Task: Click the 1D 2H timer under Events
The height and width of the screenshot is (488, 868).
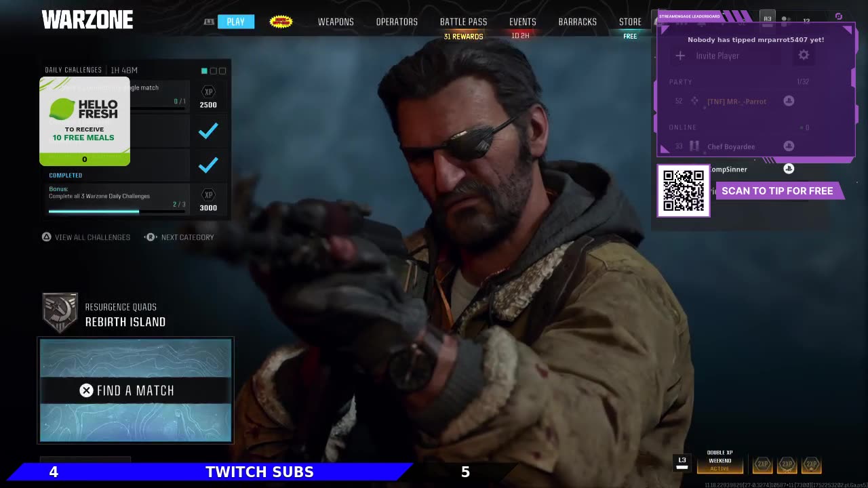Action: pyautogui.click(x=521, y=36)
